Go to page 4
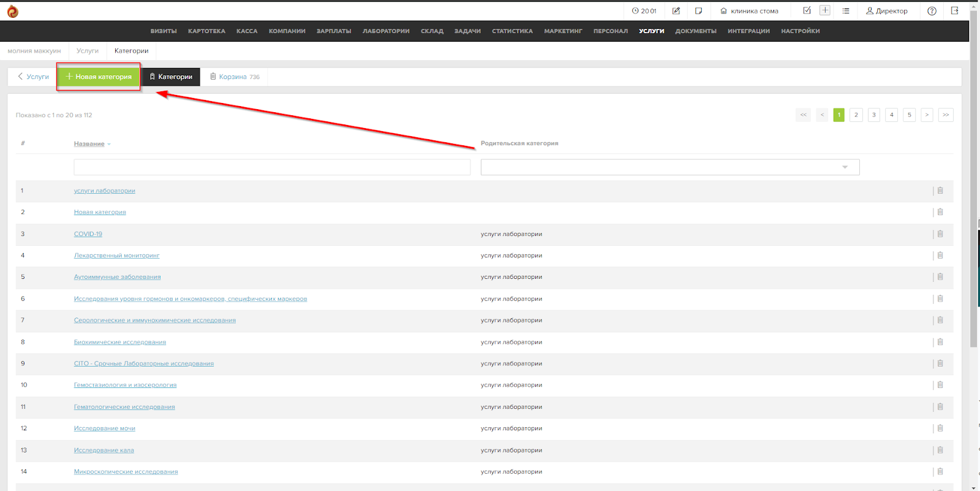Viewport: 980px width, 491px height. (x=892, y=115)
